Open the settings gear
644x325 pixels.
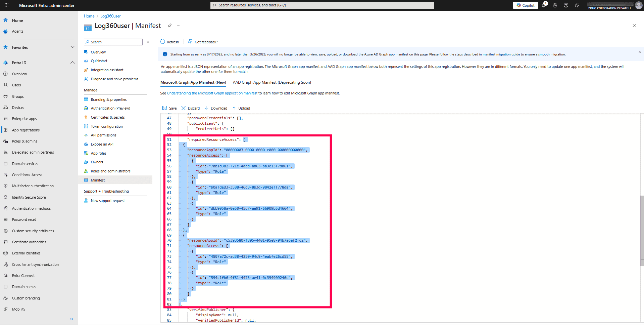(554, 5)
